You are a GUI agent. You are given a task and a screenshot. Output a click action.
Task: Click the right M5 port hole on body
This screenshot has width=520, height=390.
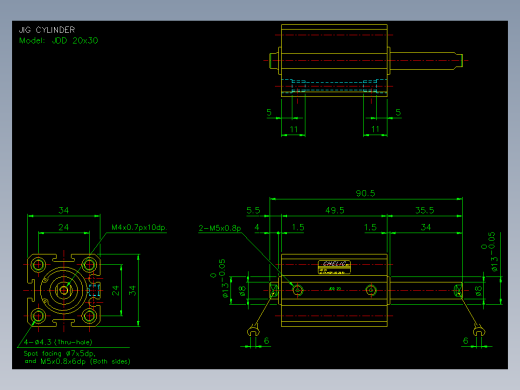point(371,290)
